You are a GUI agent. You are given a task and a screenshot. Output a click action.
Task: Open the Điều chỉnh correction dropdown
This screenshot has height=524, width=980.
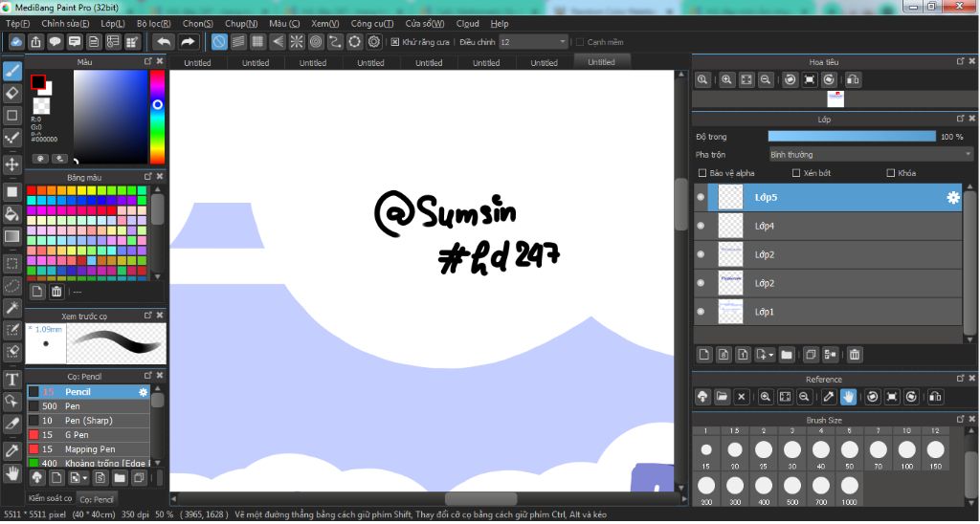[x=532, y=42]
